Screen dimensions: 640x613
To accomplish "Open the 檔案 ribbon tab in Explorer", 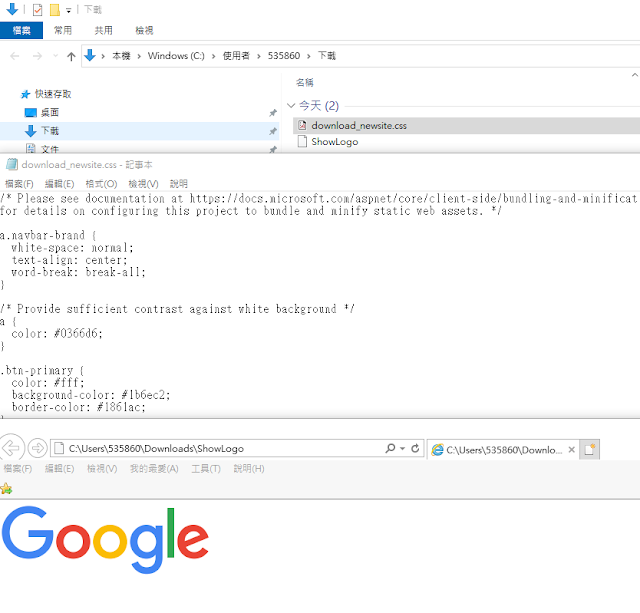I will point(21,30).
